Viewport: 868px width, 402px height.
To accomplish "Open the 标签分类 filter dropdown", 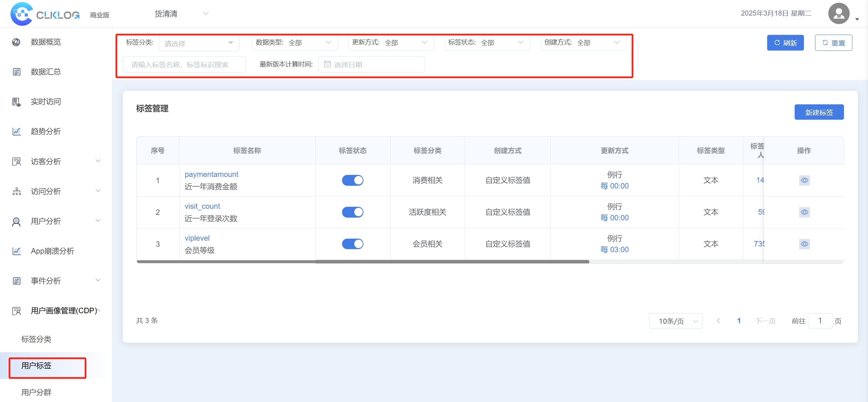I will tap(199, 43).
